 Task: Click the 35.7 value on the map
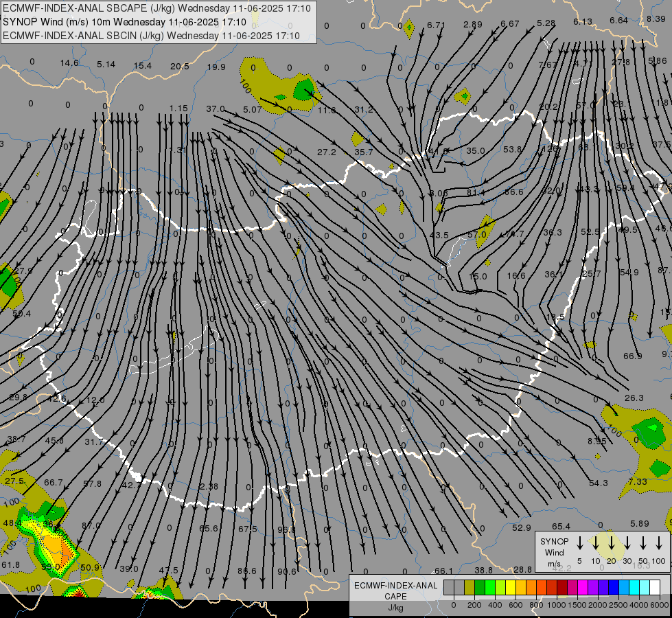363,152
